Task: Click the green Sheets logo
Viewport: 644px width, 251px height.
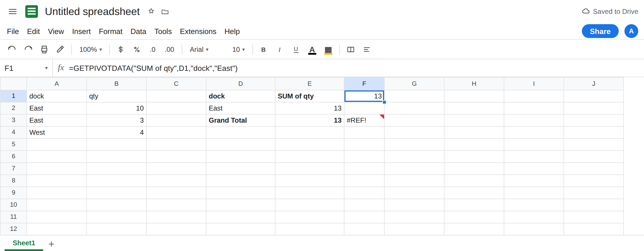Action: pyautogui.click(x=32, y=12)
